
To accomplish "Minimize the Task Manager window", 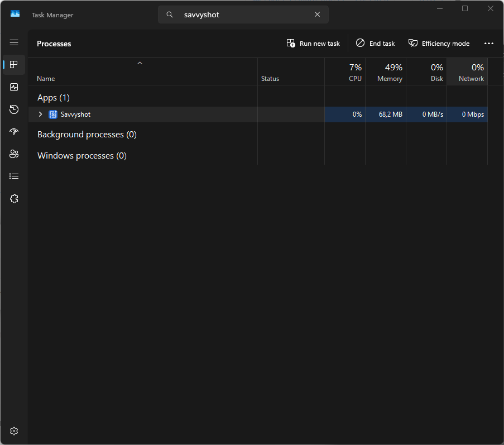I will click(440, 9).
